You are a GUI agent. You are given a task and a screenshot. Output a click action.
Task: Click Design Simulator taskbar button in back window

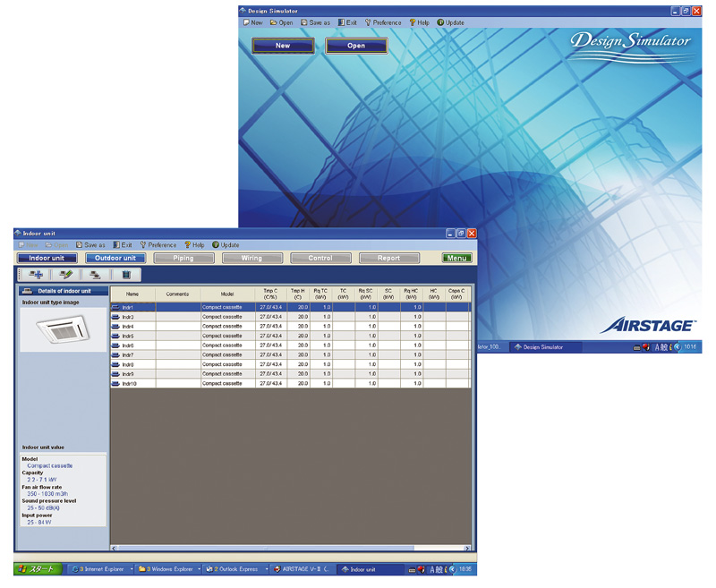tap(545, 347)
